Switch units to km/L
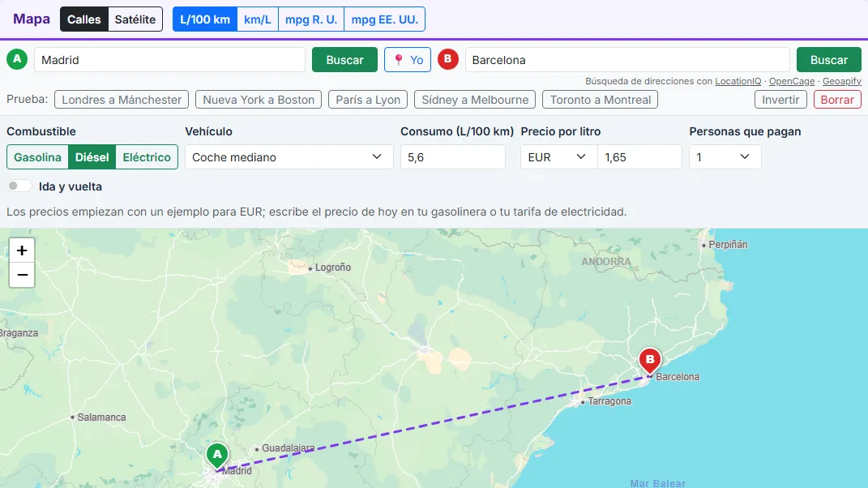The image size is (868, 488). click(258, 19)
